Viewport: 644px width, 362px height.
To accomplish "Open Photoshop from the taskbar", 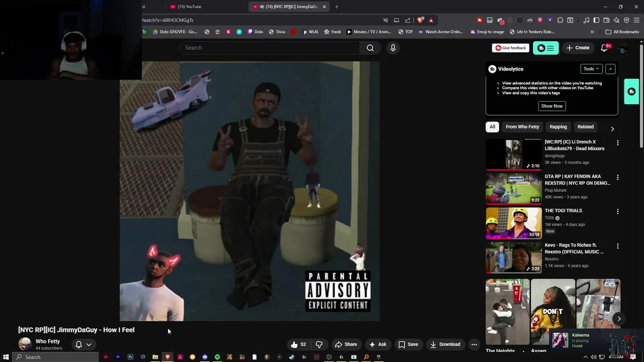I will (x=130, y=357).
